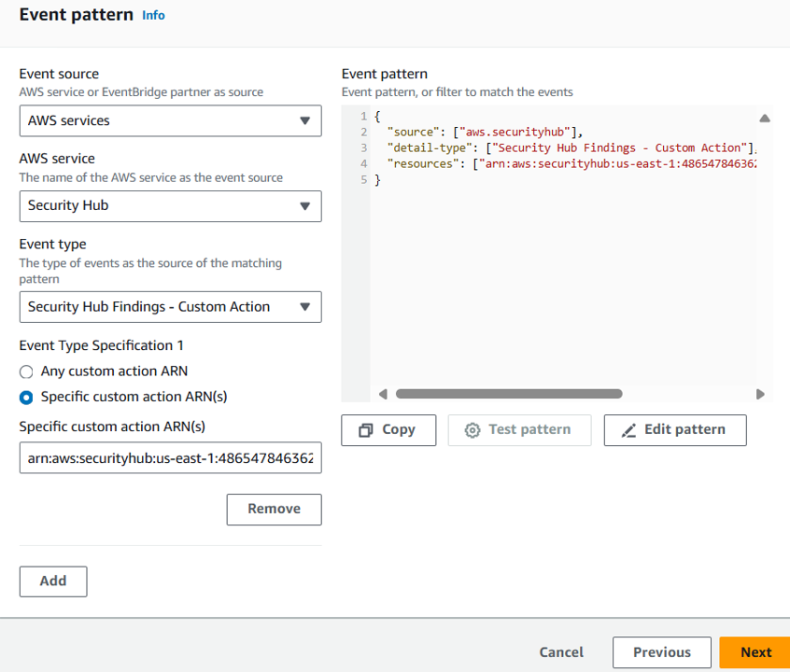The width and height of the screenshot is (790, 672).
Task: Proceed with the Next button
Action: point(755,652)
